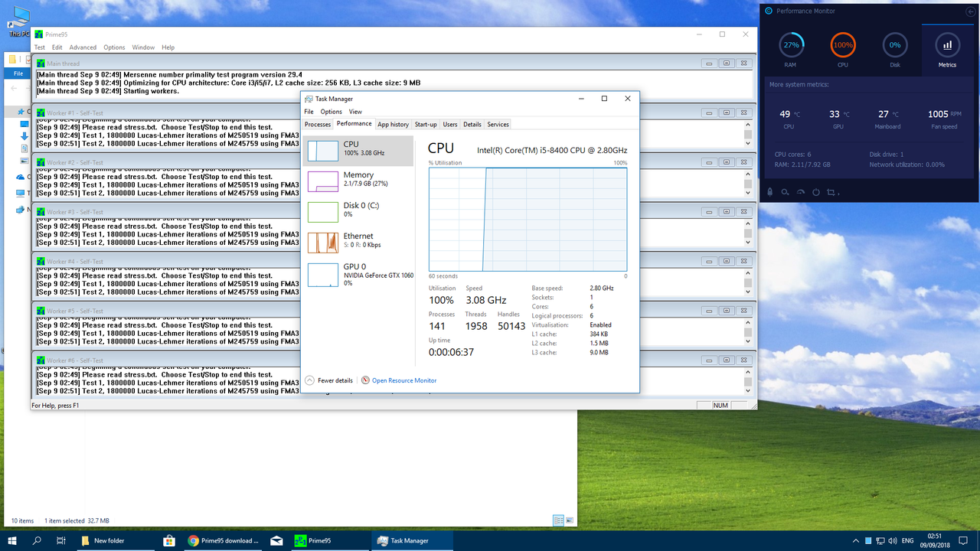The width and height of the screenshot is (980, 551).
Task: Open the ENG language selector in tray
Action: [909, 540]
